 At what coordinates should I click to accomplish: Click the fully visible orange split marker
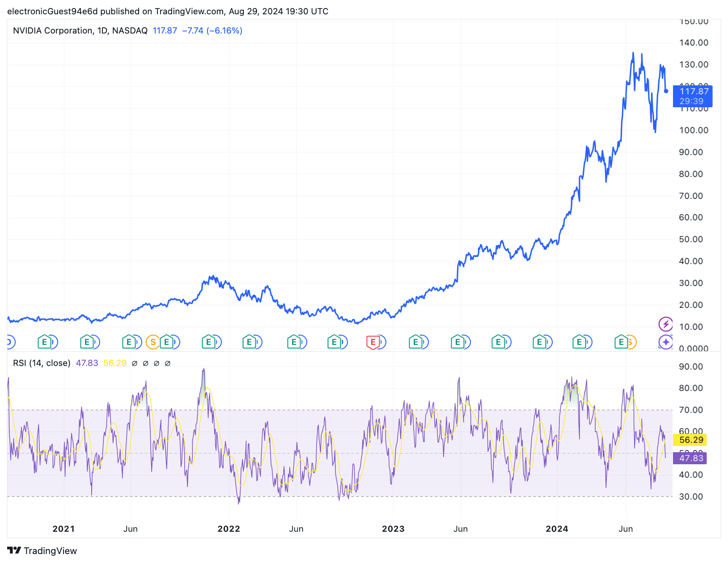tap(153, 342)
